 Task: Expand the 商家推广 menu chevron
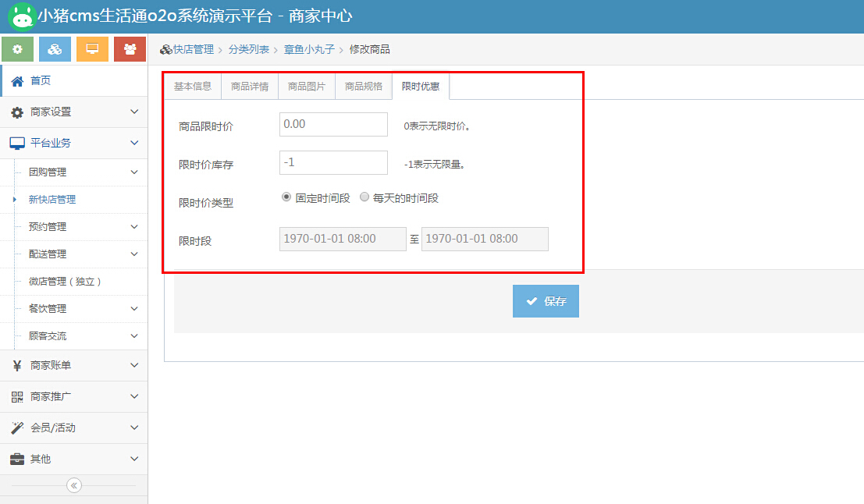[x=134, y=396]
